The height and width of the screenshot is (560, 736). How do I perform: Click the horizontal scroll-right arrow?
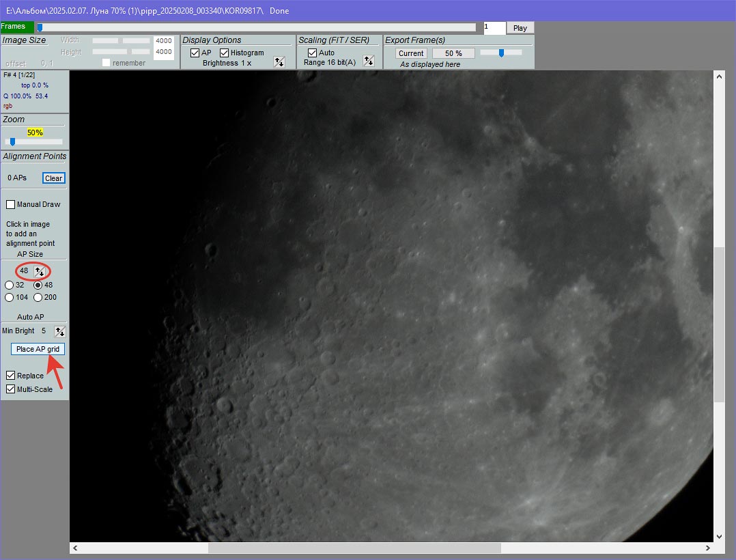click(x=707, y=548)
